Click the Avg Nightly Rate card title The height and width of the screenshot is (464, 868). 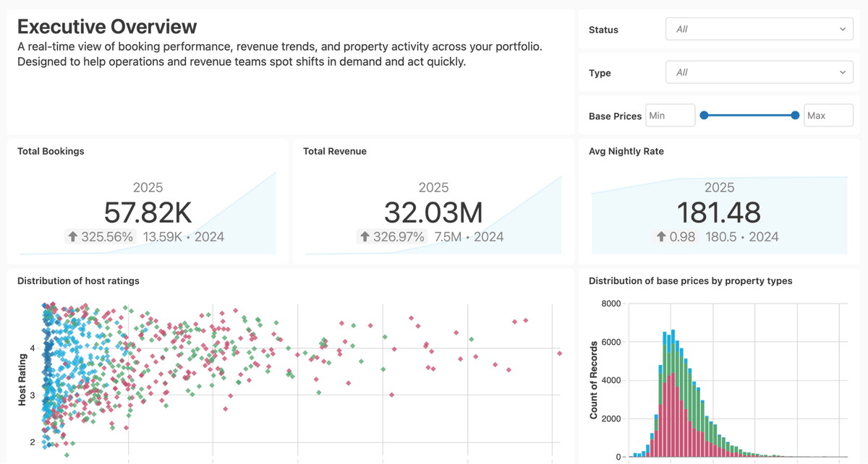[626, 151]
